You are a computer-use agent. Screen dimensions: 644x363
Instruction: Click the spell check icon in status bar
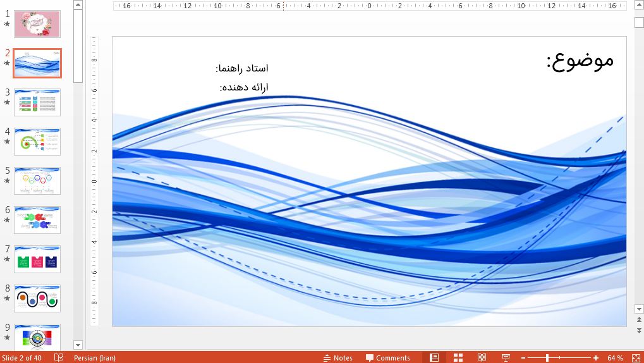59,357
